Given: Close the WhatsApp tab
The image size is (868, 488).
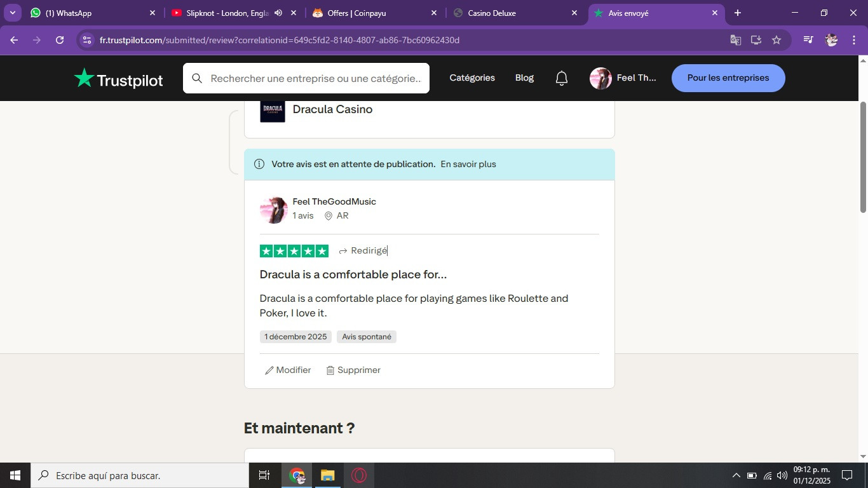Looking at the screenshot, I should pos(153,13).
